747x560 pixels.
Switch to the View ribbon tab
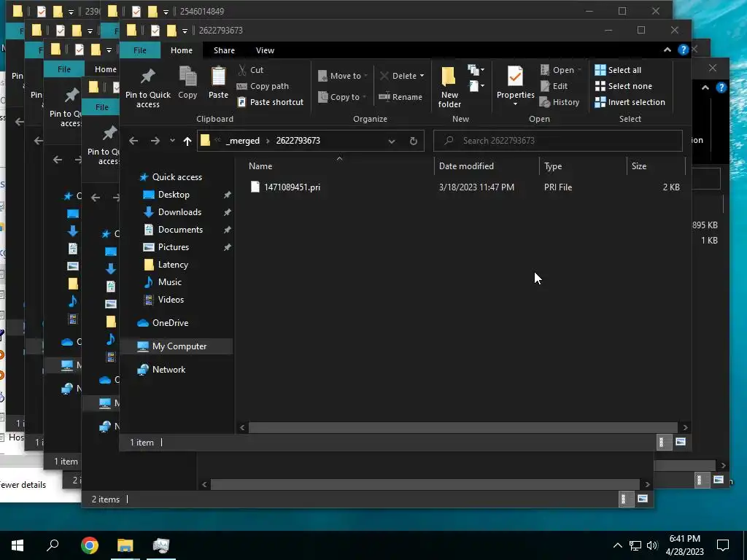point(265,50)
